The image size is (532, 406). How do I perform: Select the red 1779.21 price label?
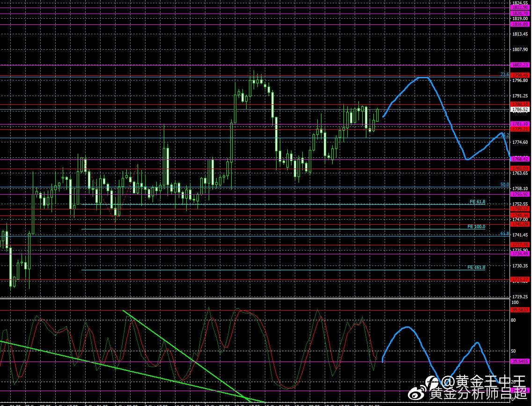[x=520, y=129]
